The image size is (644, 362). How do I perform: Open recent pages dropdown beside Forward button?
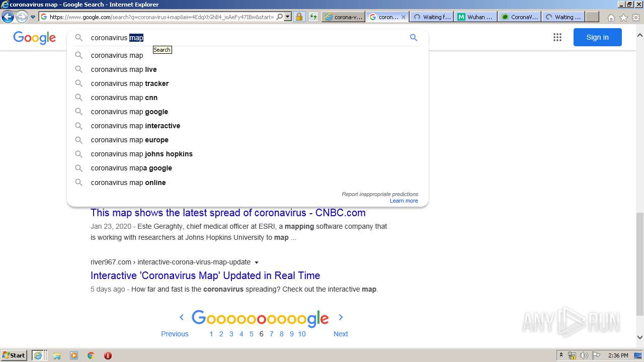(x=33, y=17)
